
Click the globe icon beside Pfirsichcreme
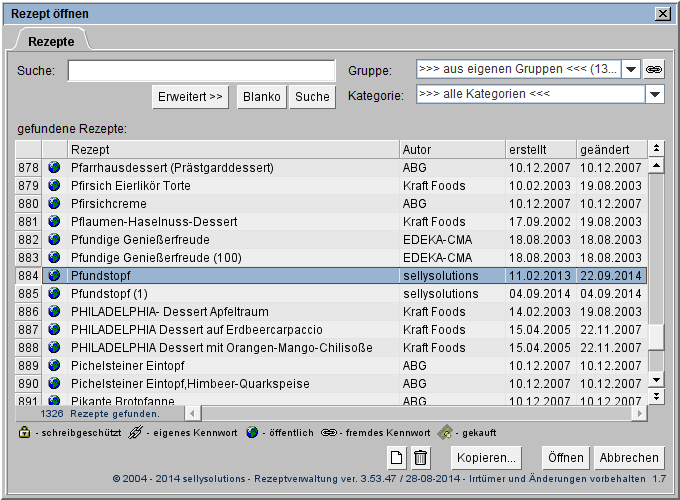tap(54, 203)
